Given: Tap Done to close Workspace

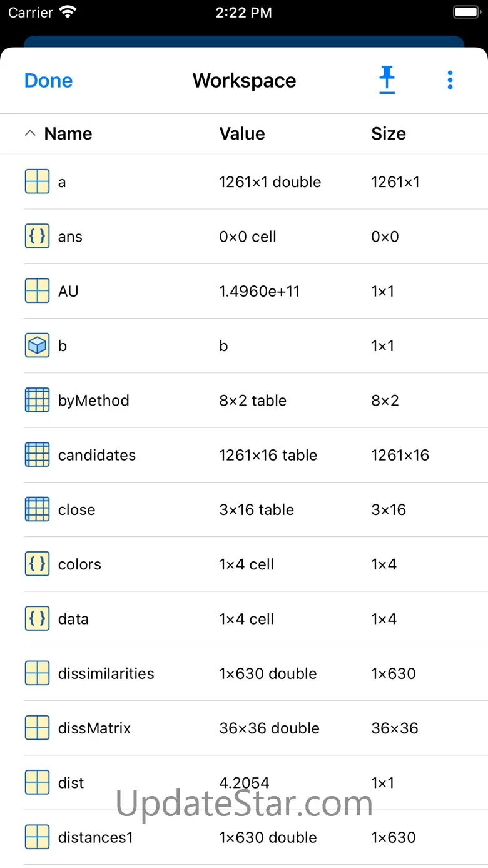Looking at the screenshot, I should click(48, 81).
